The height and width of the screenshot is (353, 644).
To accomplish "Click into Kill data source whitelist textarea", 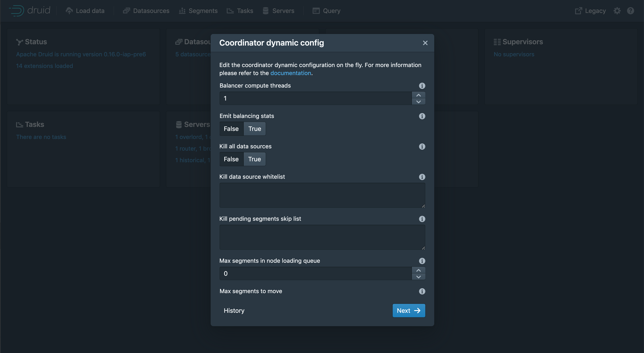I will tap(322, 195).
